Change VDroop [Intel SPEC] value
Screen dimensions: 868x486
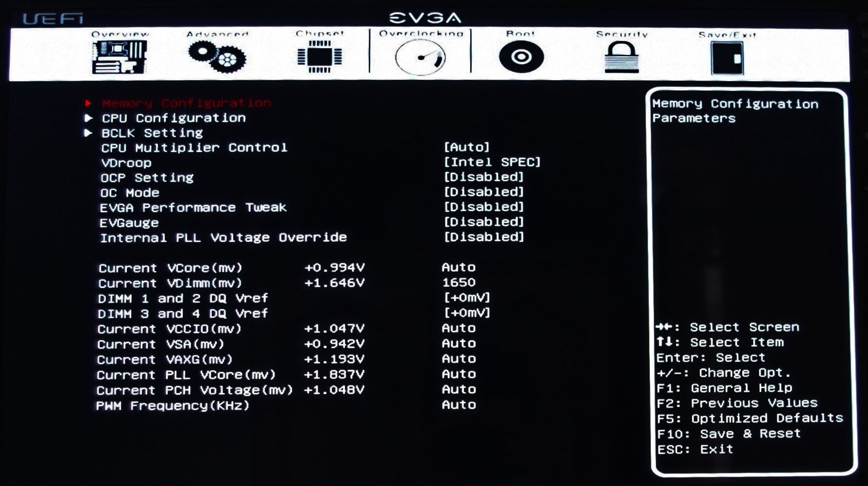492,162
